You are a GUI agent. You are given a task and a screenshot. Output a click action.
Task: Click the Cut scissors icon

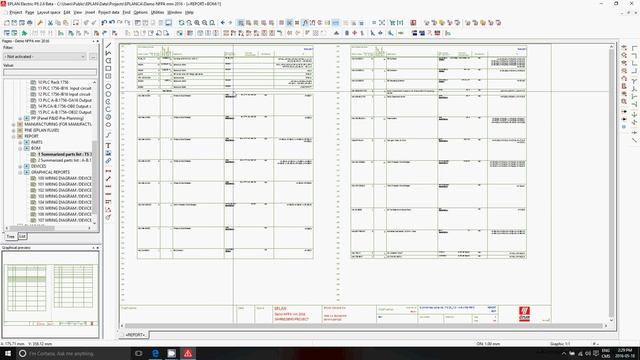50,23
